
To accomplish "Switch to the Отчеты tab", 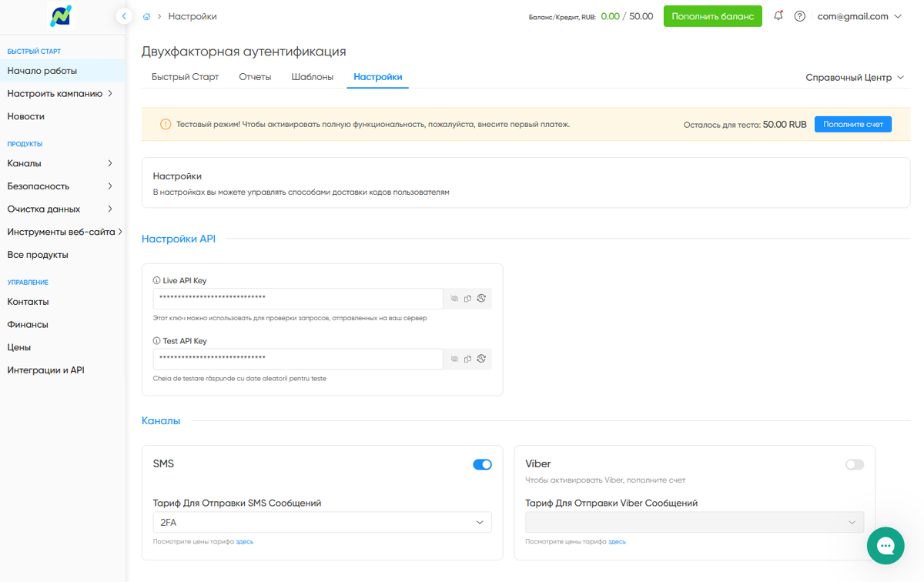I will pyautogui.click(x=255, y=77).
